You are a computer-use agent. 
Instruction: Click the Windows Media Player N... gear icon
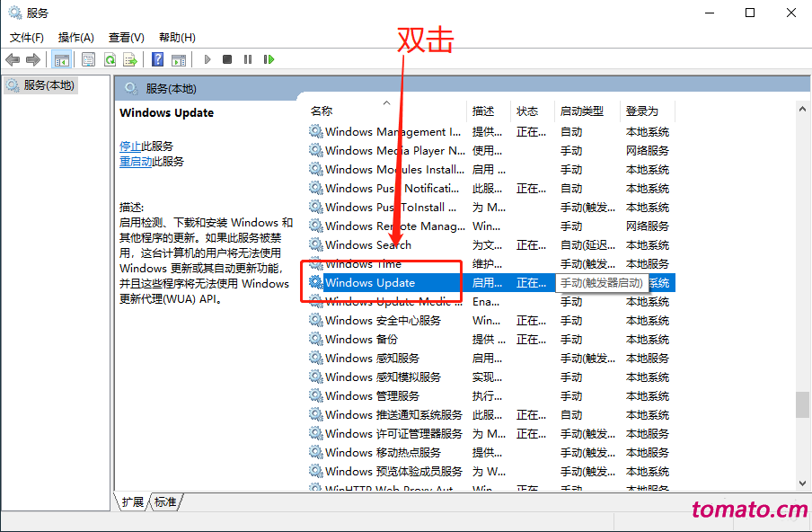[316, 150]
